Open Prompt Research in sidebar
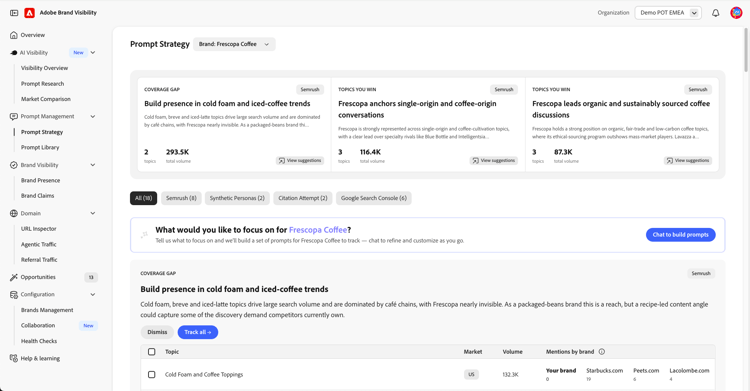The height and width of the screenshot is (391, 750). 43,84
